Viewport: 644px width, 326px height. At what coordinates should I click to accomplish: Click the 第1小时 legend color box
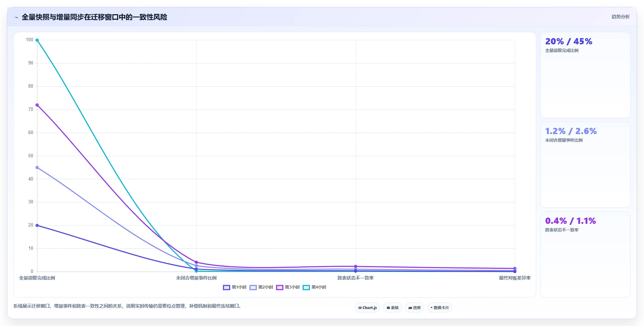[x=226, y=287]
